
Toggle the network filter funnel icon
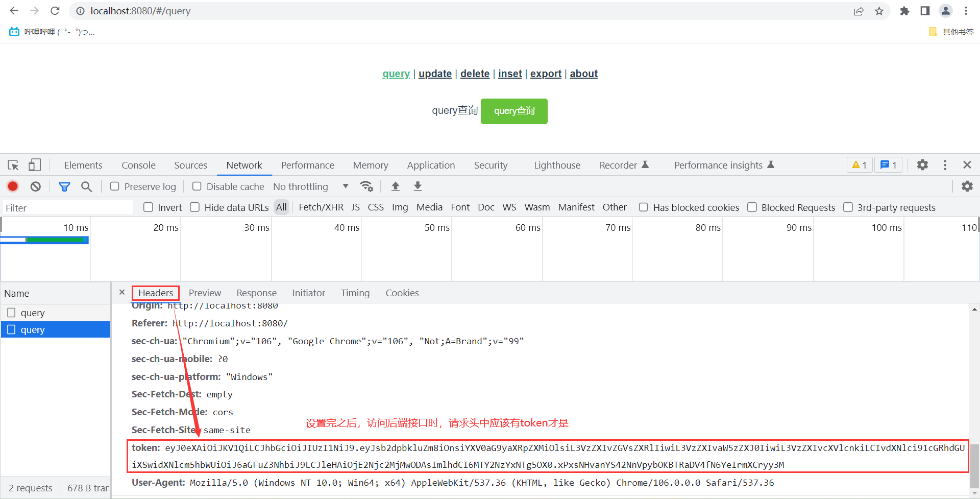[64, 186]
